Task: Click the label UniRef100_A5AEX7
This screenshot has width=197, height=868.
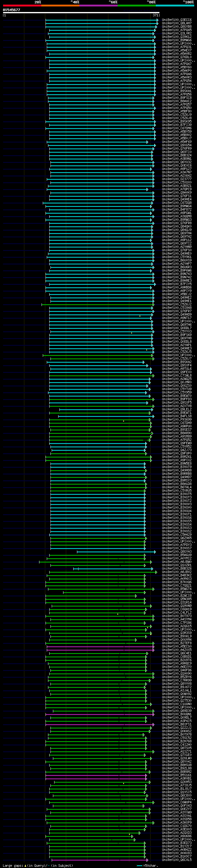Action: (x=177, y=50)
